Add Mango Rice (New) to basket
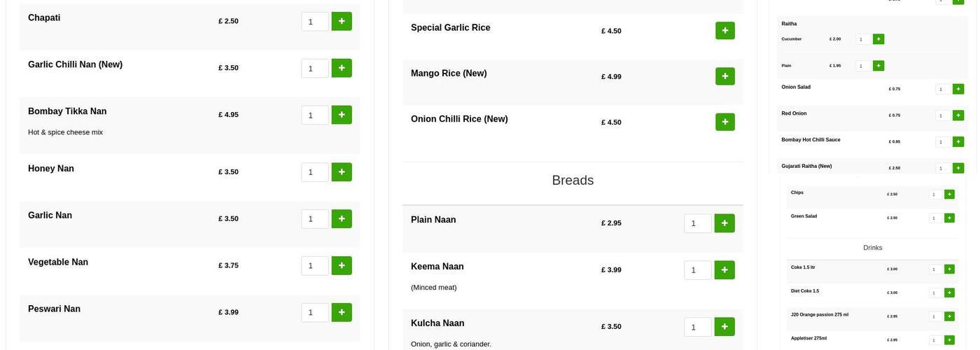Viewport: 980px width, 350px height. tap(724, 76)
